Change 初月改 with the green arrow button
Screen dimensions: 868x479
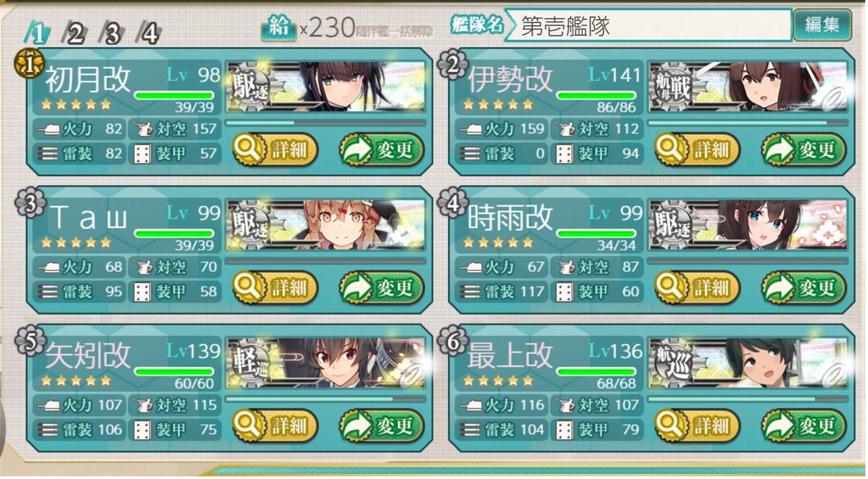[382, 150]
